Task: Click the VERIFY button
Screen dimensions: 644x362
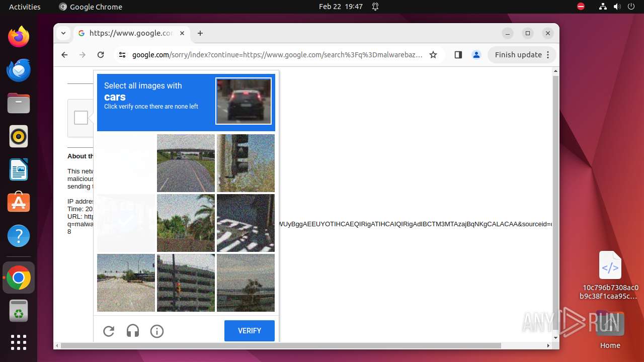Action: coord(250,331)
